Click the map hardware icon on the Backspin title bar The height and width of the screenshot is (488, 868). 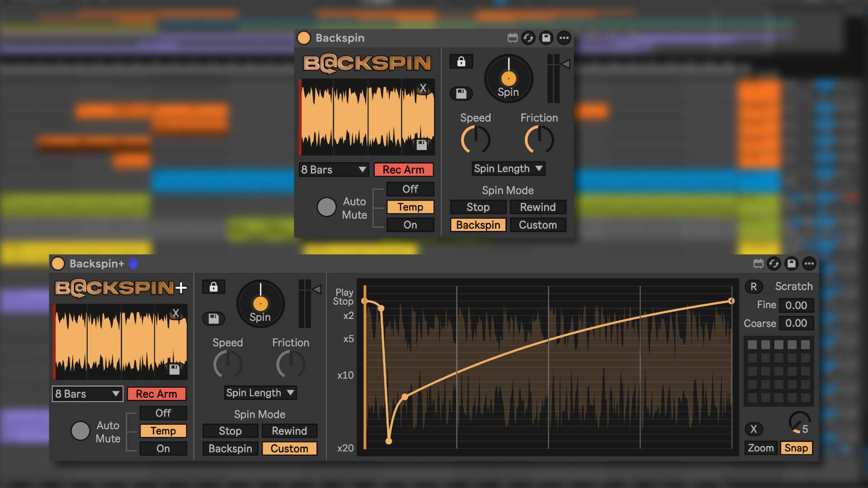click(x=512, y=38)
